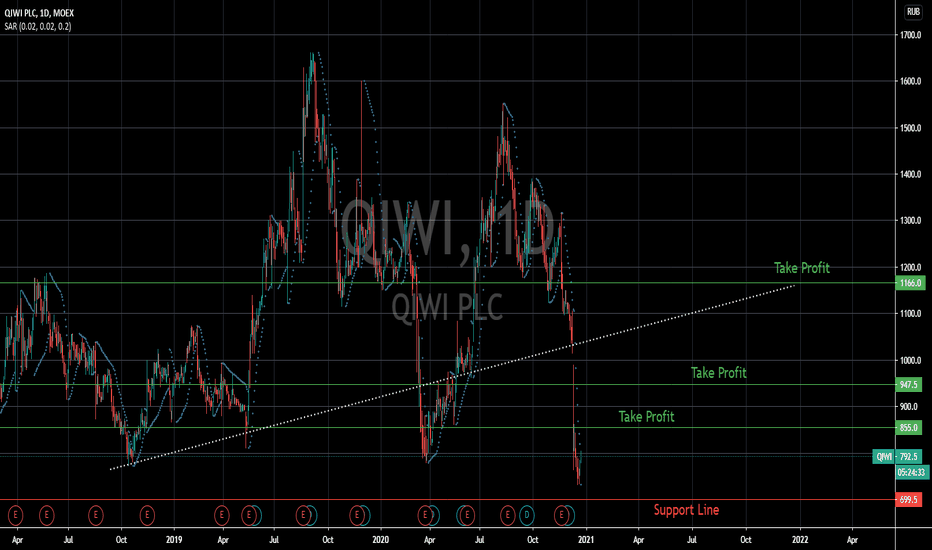
Task: Select the red Support Line text label
Action: point(686,510)
